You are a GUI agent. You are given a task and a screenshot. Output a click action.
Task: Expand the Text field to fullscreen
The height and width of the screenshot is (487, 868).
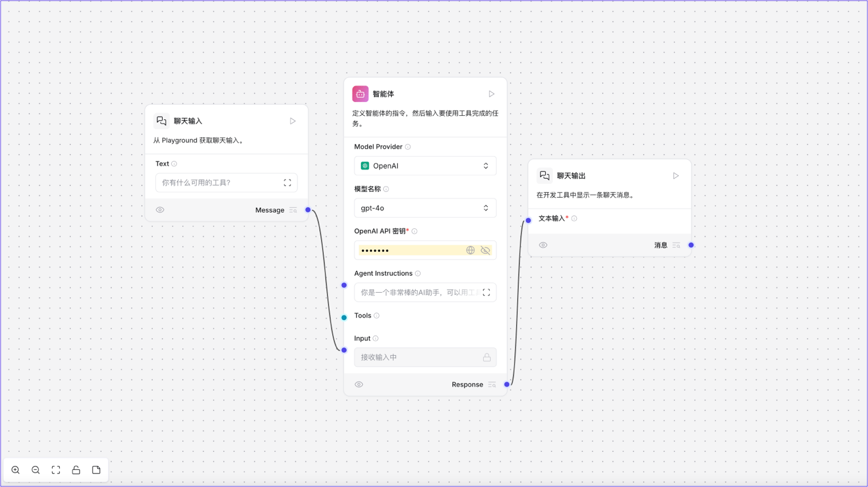pos(287,182)
